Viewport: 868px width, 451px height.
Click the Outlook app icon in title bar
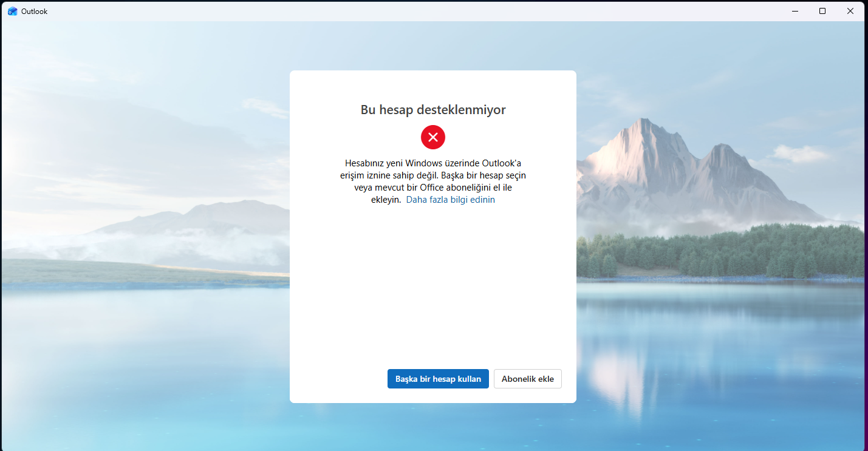tap(12, 11)
